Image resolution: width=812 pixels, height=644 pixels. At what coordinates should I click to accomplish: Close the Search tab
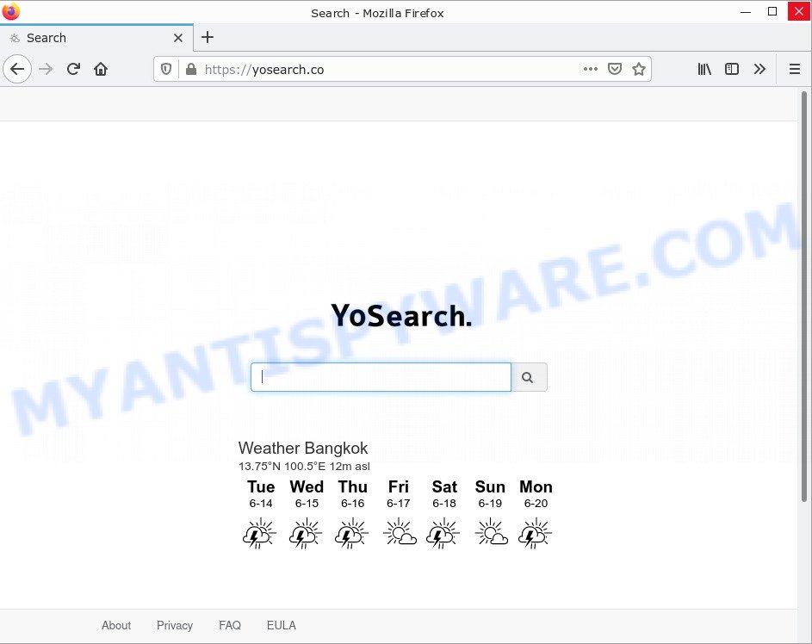pos(178,38)
